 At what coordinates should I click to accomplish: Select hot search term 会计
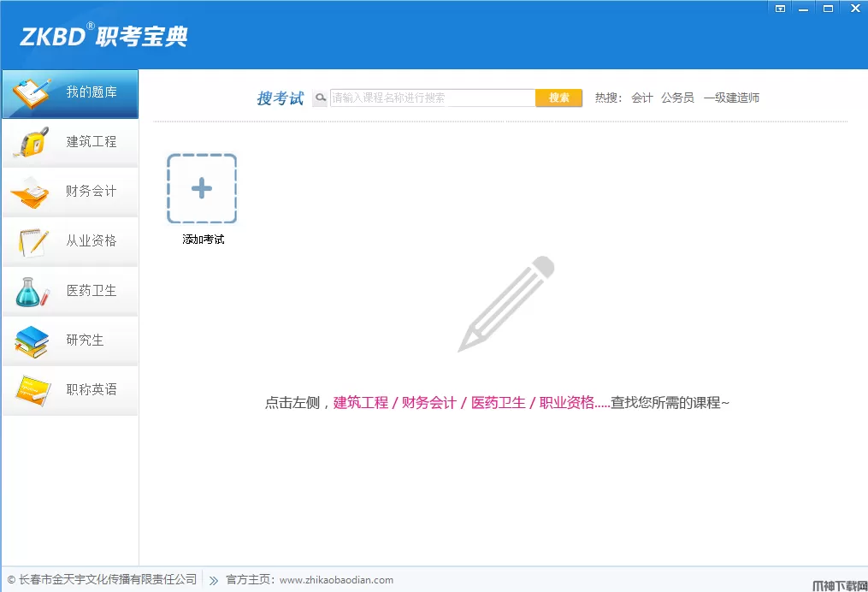point(642,98)
